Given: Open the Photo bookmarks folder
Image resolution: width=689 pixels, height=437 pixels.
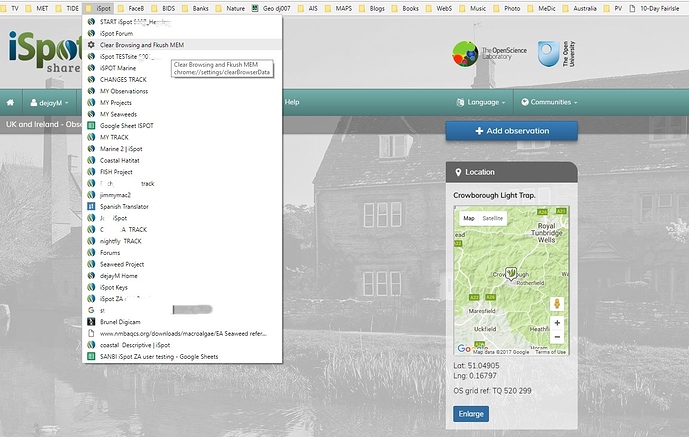Looking at the screenshot, I should 507,8.
